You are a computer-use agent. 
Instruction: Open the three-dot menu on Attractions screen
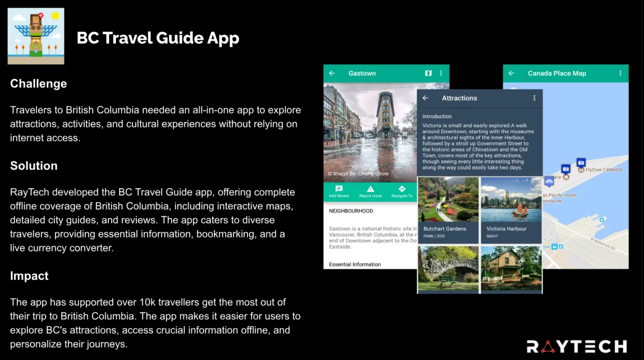tap(535, 98)
